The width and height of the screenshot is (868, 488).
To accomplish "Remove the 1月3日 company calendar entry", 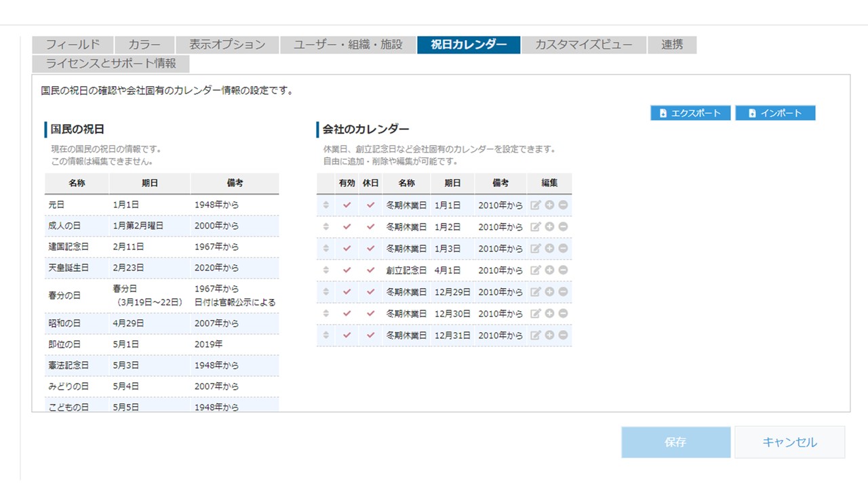I will pos(563,249).
